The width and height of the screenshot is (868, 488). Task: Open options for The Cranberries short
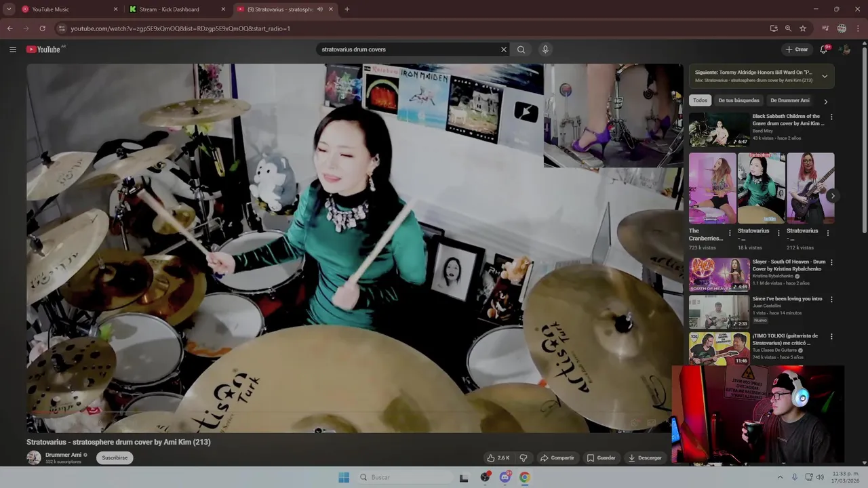click(730, 232)
